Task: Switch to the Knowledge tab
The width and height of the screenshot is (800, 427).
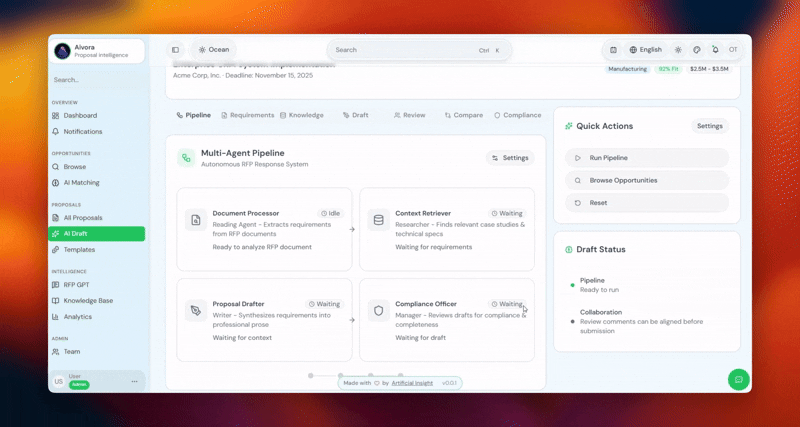Action: point(302,115)
